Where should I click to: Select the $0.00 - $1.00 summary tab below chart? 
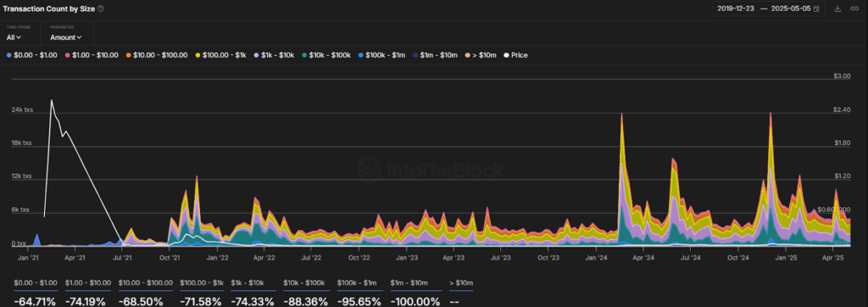[36, 283]
